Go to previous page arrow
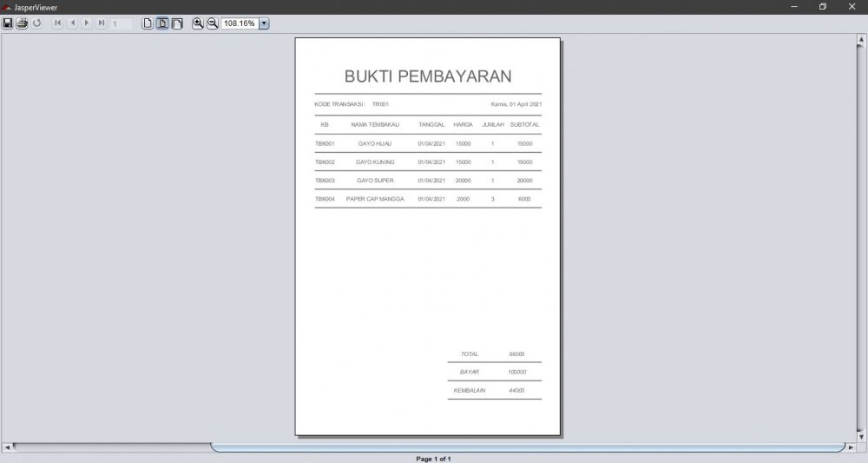 pyautogui.click(x=73, y=23)
